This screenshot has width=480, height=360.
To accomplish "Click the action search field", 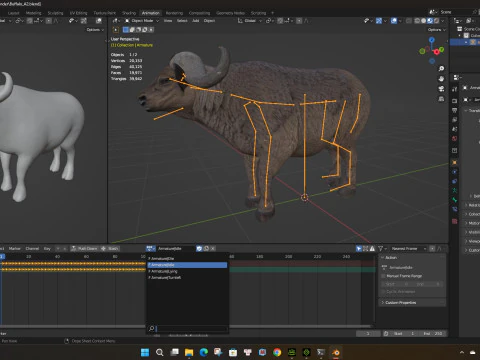I will point(191,329).
